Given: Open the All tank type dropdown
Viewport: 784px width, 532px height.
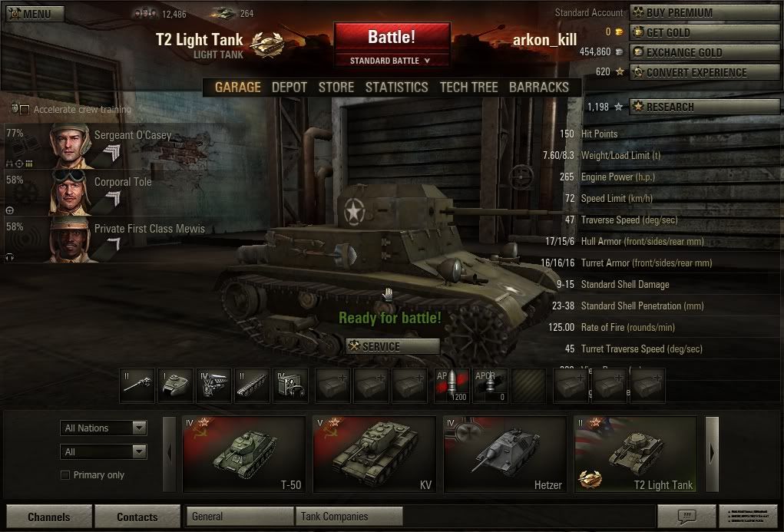Looking at the screenshot, I should click(104, 452).
